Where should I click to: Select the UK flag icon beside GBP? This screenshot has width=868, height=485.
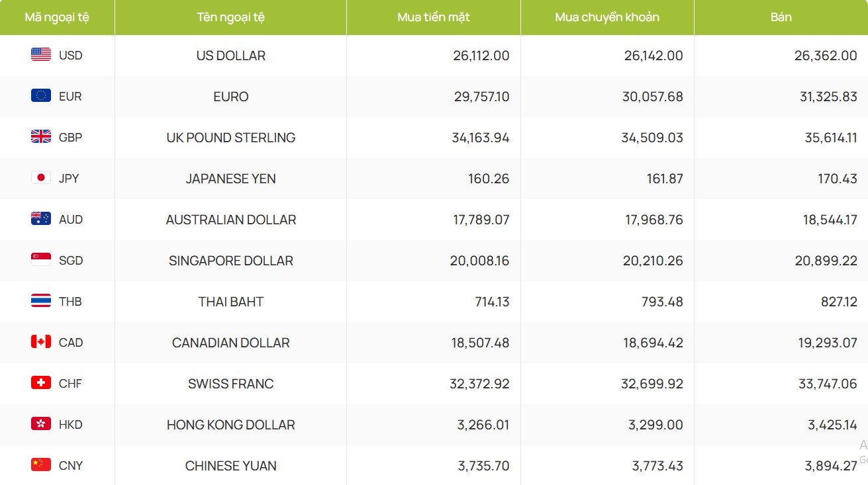coord(41,137)
